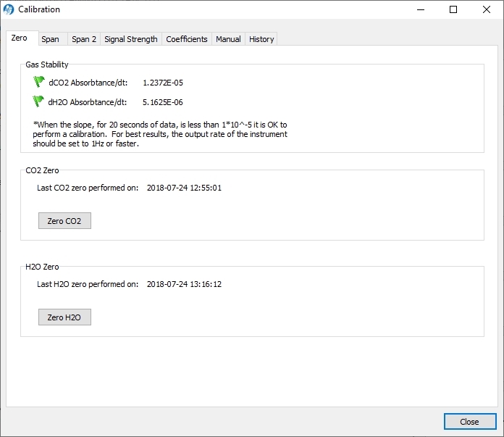This screenshot has width=504, height=437.
Task: Open the Span 2 tab
Action: tap(84, 39)
